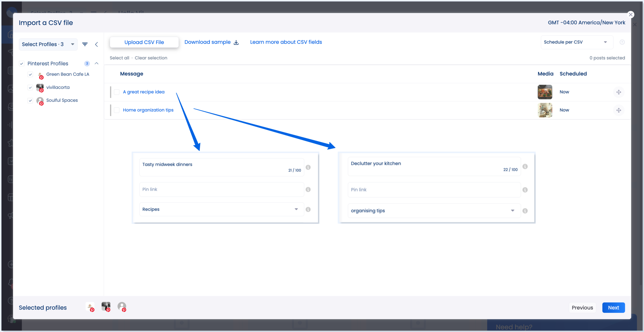Open Learn more about CSV fields
The height and width of the screenshot is (332, 644).
point(286,42)
